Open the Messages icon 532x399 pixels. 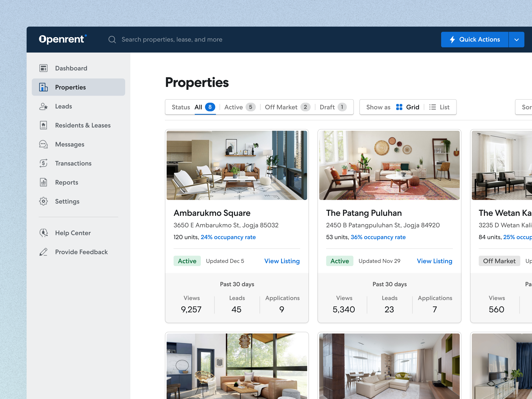[x=44, y=144]
